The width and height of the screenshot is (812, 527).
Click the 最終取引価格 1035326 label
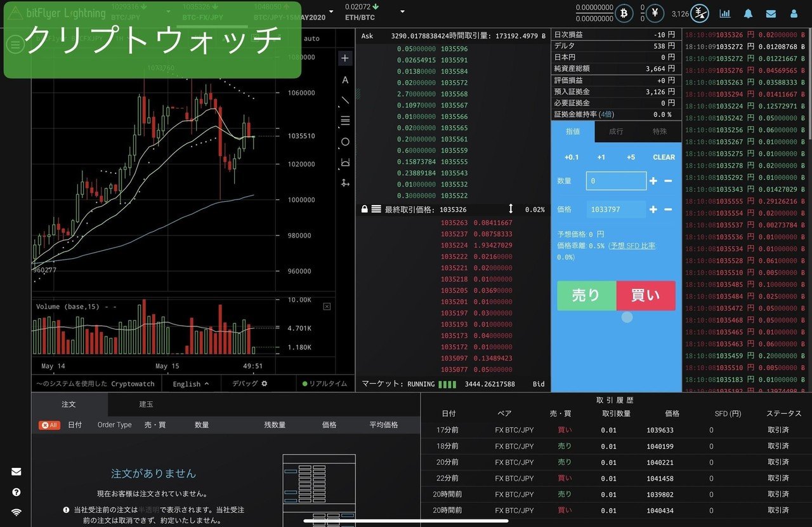(426, 209)
